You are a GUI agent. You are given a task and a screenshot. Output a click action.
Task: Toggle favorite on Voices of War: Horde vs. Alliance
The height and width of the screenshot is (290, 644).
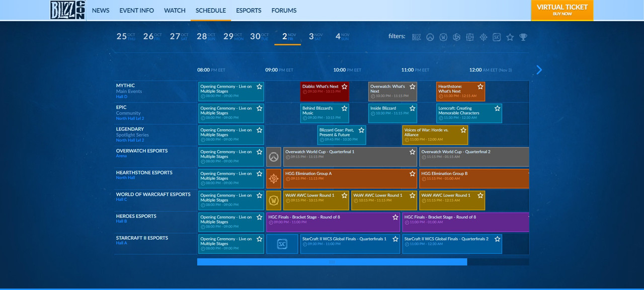coord(463,130)
